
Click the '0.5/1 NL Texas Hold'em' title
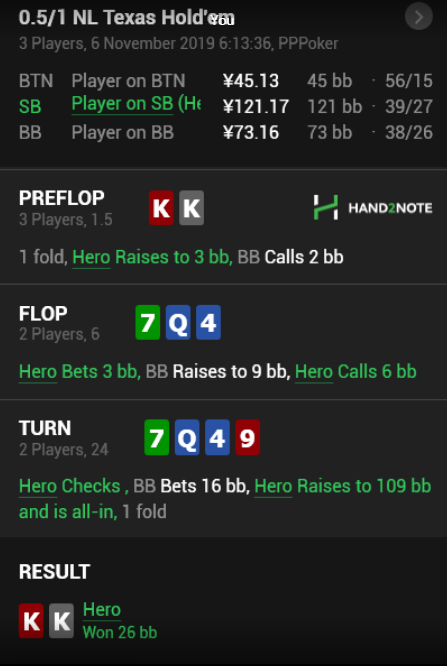click(127, 18)
